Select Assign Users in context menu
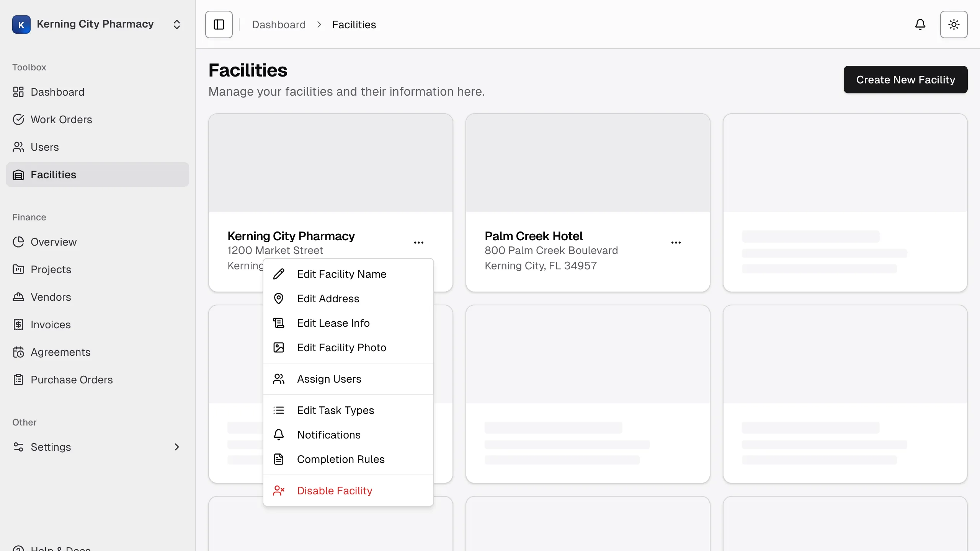The width and height of the screenshot is (980, 551). point(348,379)
